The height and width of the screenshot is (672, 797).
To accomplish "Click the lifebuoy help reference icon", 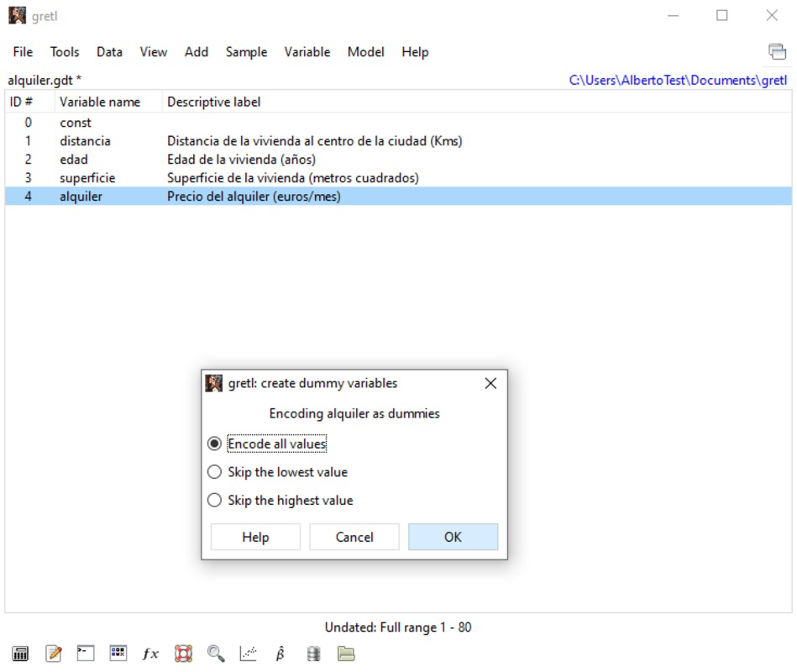I will click(x=183, y=654).
